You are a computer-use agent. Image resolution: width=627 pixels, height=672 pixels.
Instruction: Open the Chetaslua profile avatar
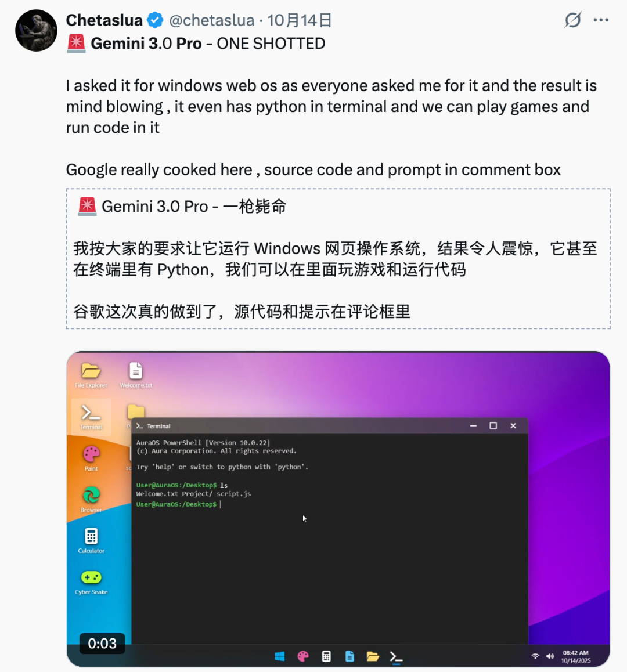click(x=36, y=30)
